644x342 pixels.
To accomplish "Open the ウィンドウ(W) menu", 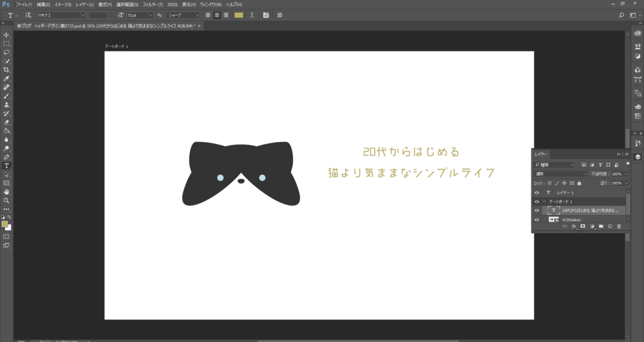I will (211, 4).
